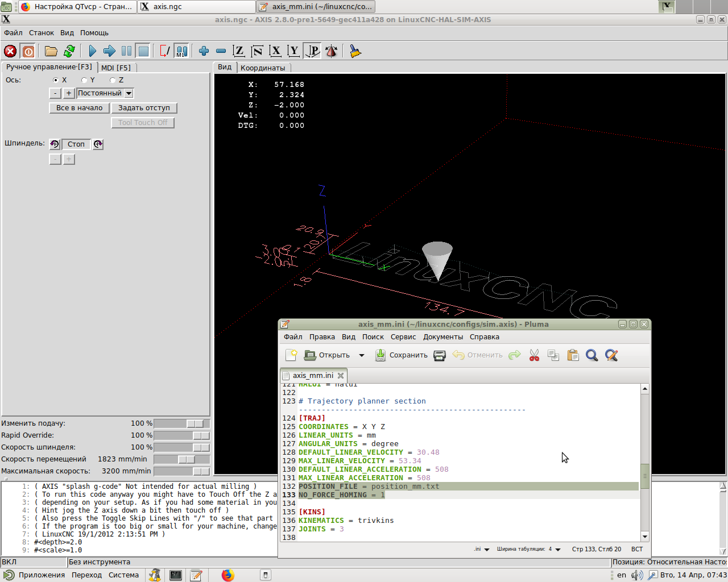This screenshot has width=728, height=582.
Task: Switch to Z top view icon
Action: point(239,51)
